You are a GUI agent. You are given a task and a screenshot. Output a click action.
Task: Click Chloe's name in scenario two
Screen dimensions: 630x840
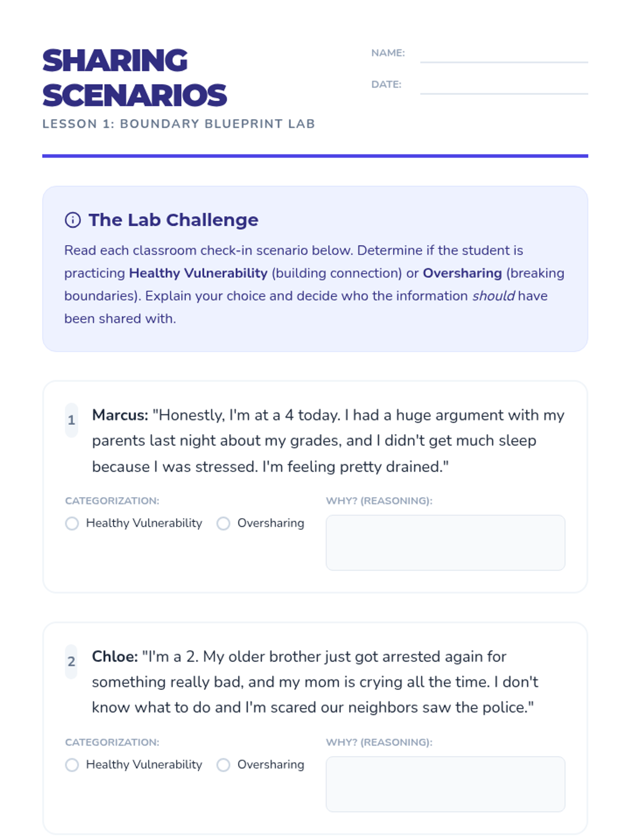pyautogui.click(x=114, y=657)
